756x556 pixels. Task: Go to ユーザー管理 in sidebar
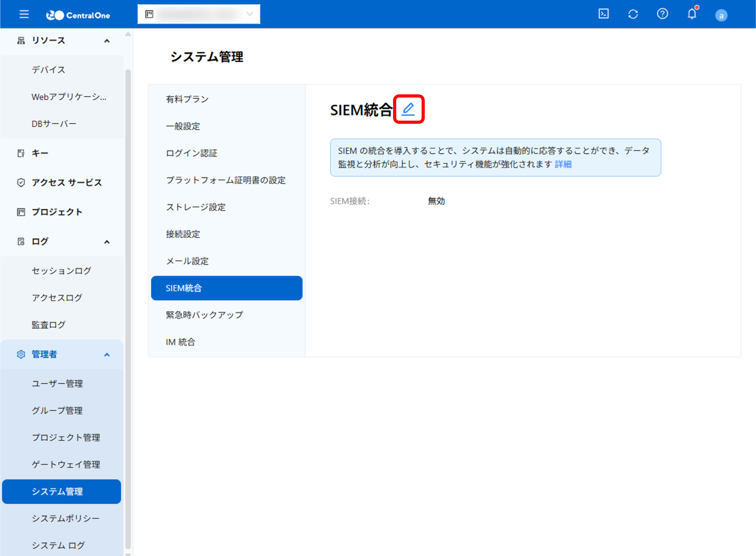(x=57, y=384)
